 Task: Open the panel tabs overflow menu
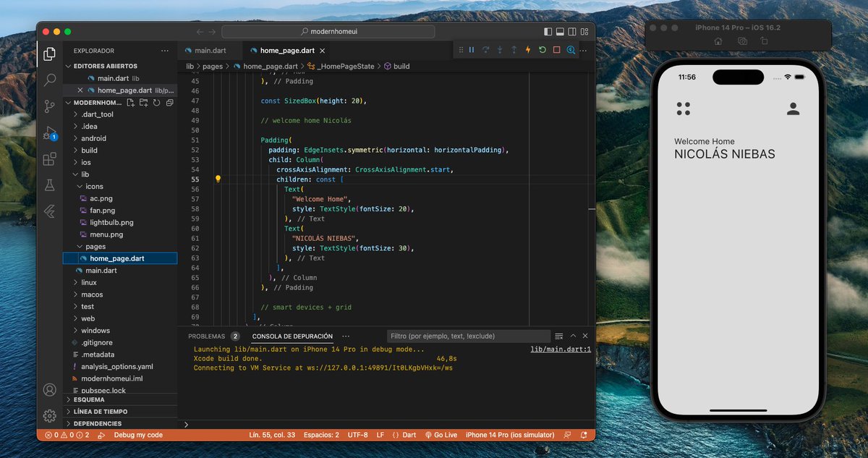tap(346, 336)
